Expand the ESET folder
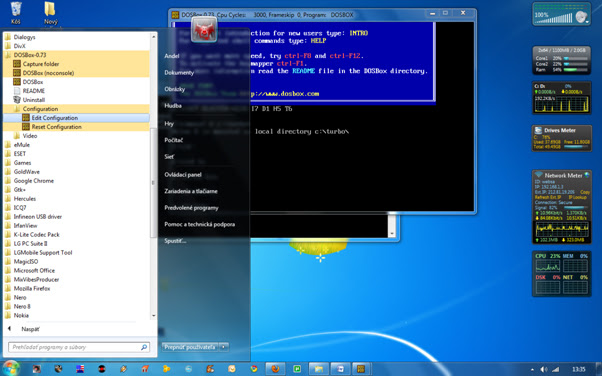Viewport: 602px width, 376px height. 76,154
